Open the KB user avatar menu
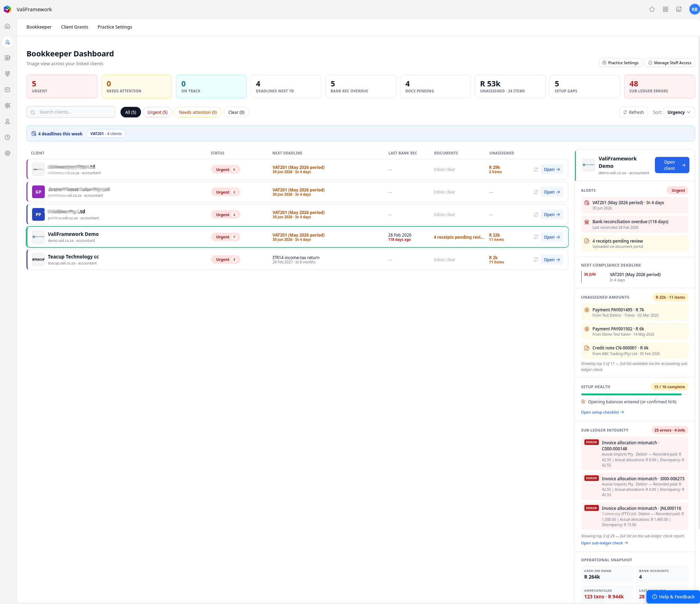This screenshot has height=604, width=700. coord(694,10)
